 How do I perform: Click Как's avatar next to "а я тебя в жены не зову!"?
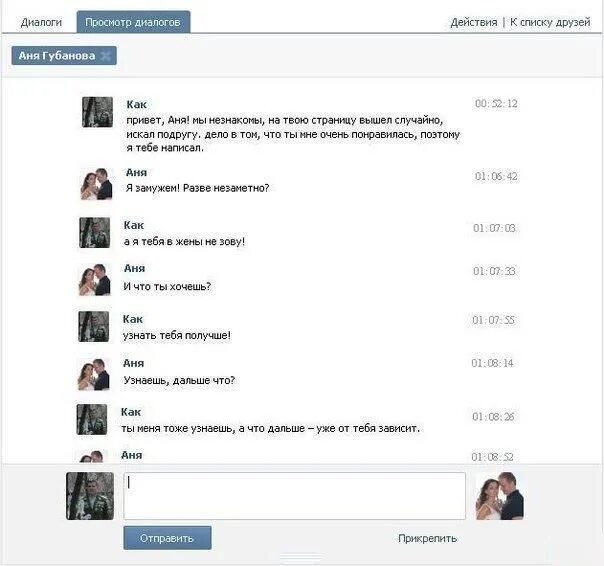95,233
